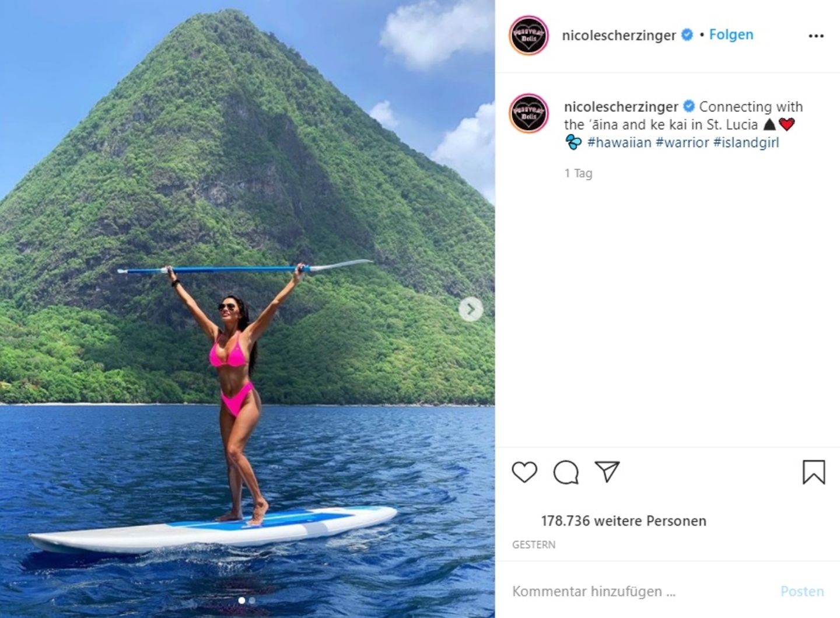Viewport: 840px width, 618px height.
Task: Click the speech bubble comment icon
Action: coord(565,472)
